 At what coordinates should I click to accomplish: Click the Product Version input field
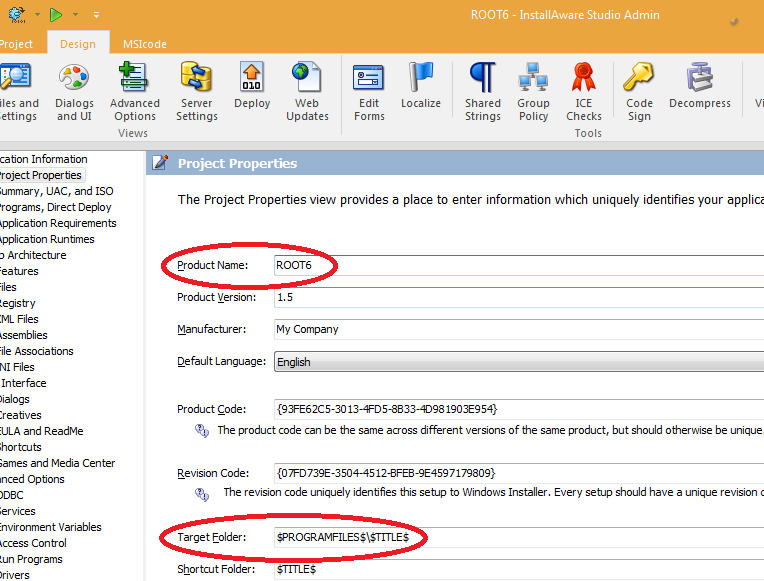519,297
